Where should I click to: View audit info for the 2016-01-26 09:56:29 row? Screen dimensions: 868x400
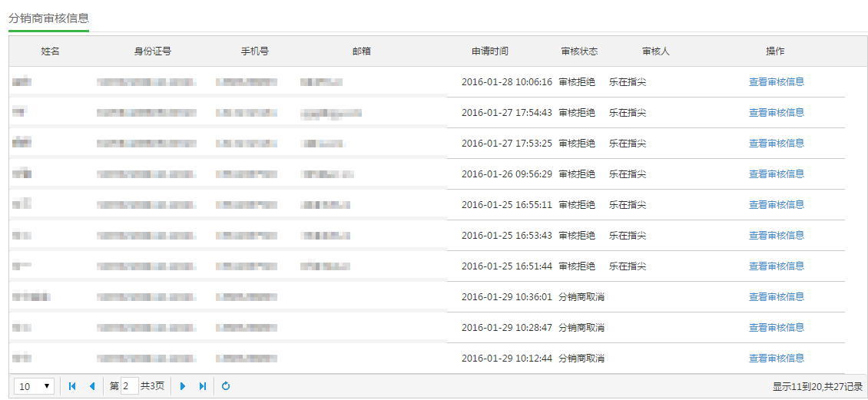[776, 174]
